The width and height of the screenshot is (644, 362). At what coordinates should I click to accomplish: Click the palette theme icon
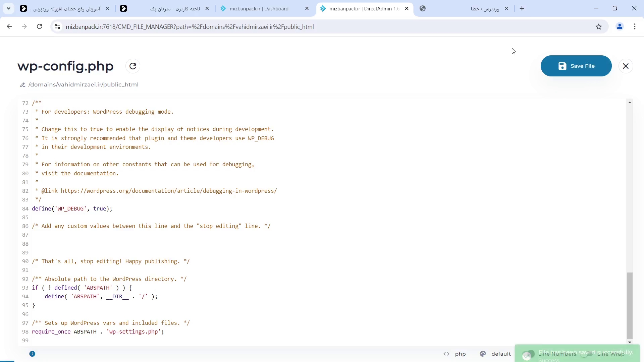click(483, 354)
